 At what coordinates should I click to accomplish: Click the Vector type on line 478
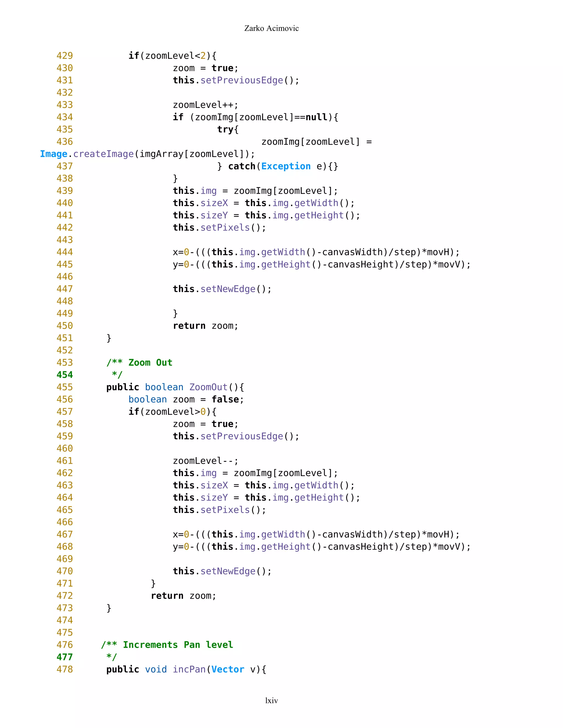click(x=227, y=669)
